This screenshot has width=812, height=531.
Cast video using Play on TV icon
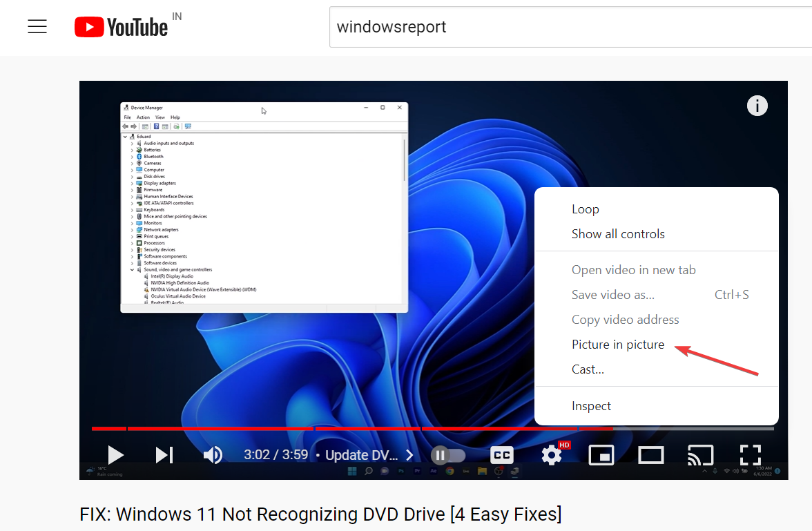701,455
